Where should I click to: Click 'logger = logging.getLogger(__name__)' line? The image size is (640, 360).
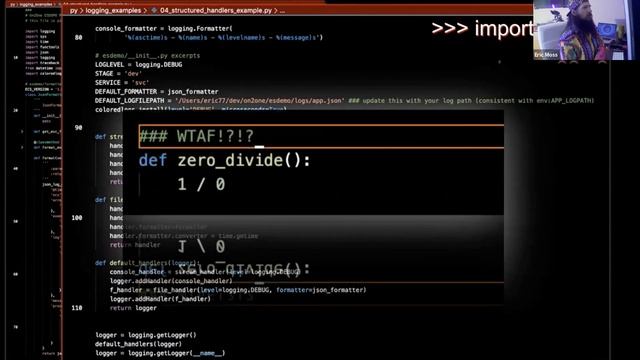click(x=160, y=353)
